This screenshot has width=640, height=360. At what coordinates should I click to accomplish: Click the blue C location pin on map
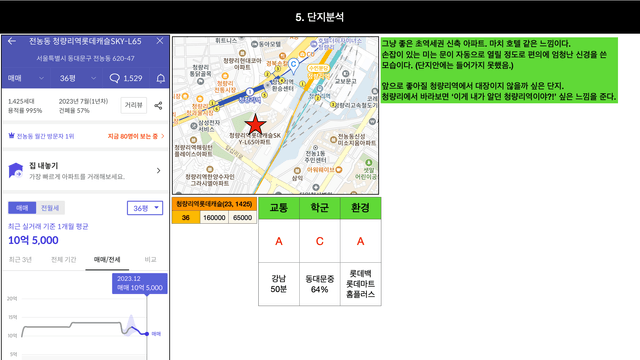(x=293, y=65)
